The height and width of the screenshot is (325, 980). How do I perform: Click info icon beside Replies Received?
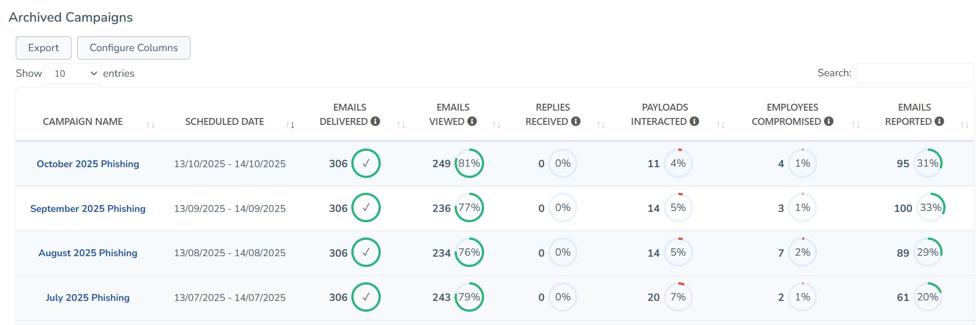576,121
